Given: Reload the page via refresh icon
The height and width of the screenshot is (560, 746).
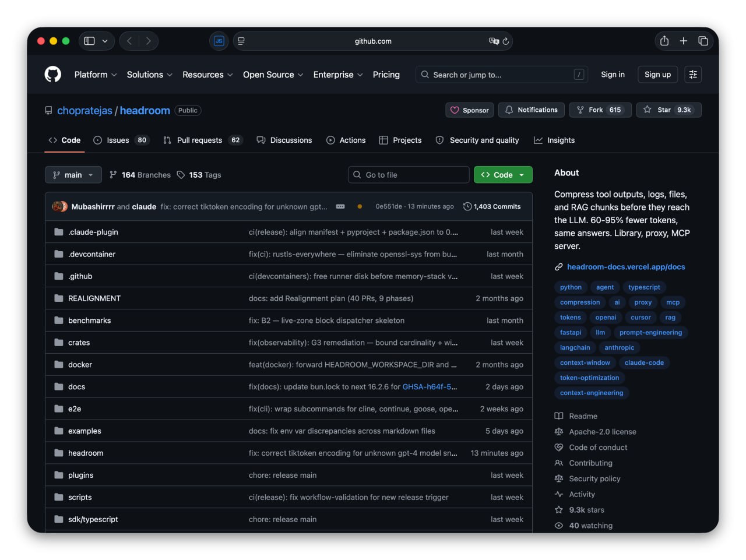Looking at the screenshot, I should (x=506, y=41).
